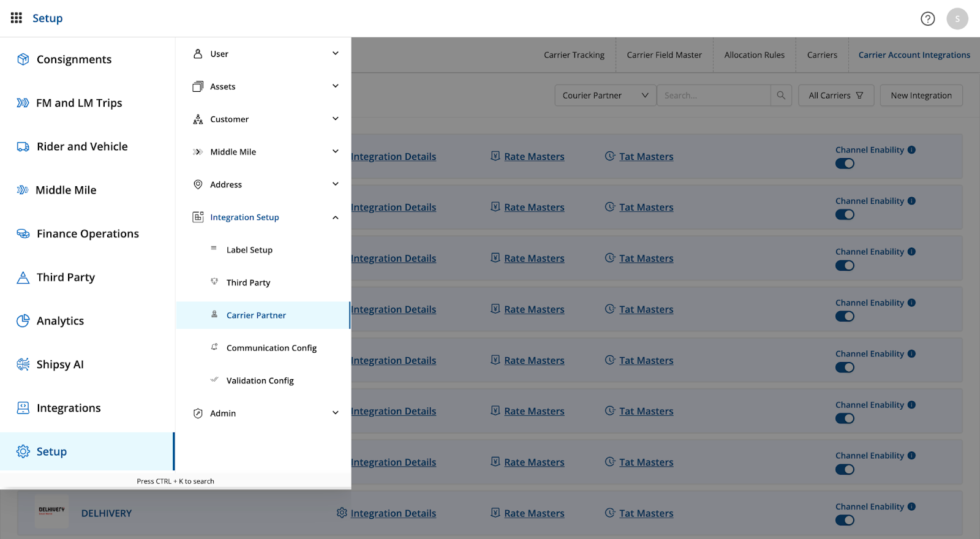This screenshot has width=980, height=539.
Task: Open Rate Masters link for Delhivery
Action: (533, 513)
